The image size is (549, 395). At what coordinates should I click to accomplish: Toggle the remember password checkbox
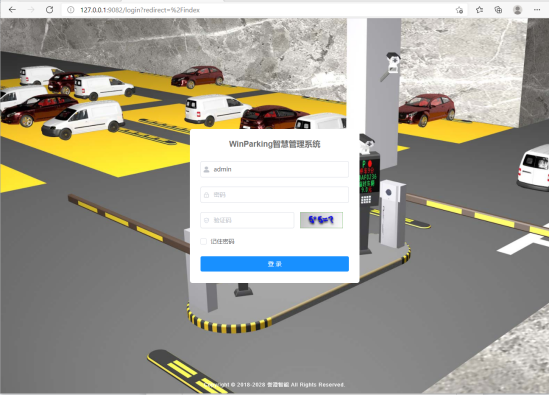click(203, 241)
